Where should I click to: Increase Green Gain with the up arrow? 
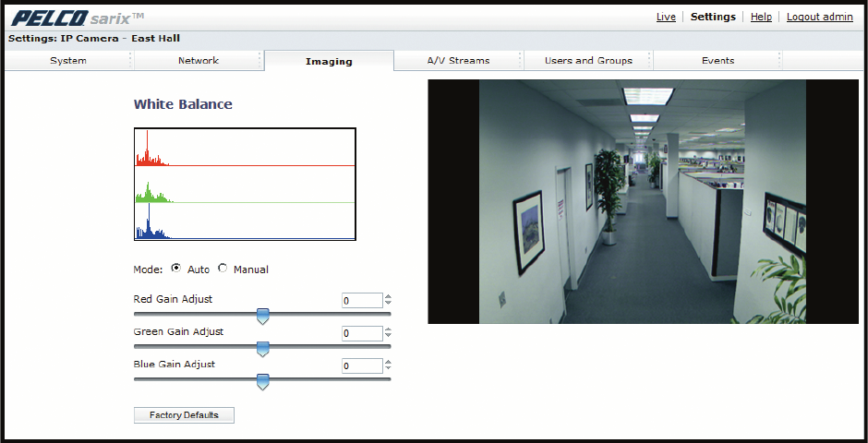(388, 329)
